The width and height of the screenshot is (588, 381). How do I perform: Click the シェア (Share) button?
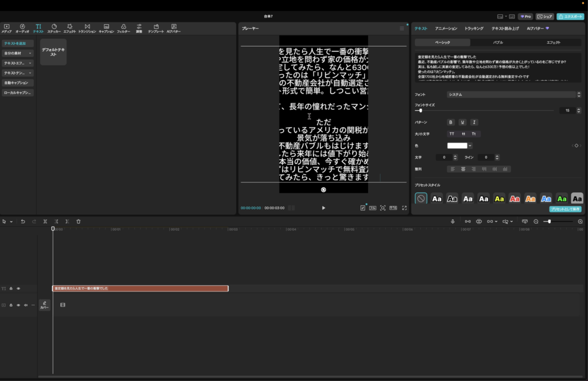click(x=545, y=17)
